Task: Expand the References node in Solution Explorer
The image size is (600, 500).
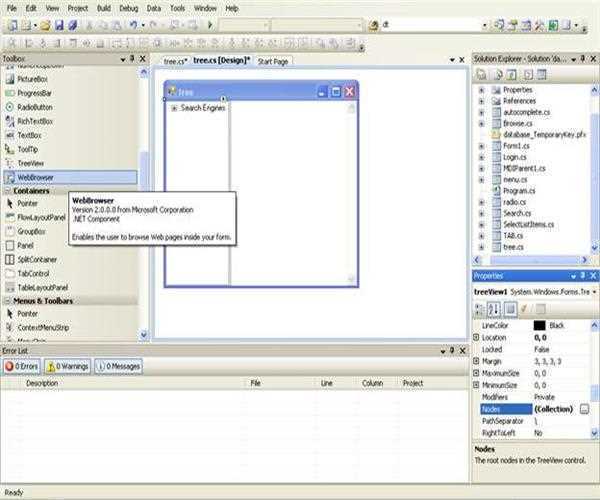Action: [482, 101]
